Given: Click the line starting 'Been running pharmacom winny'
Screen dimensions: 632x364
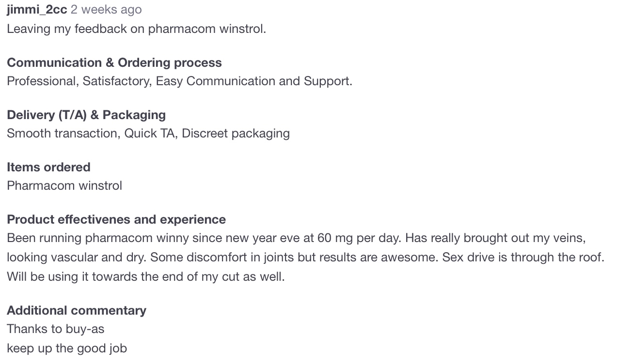Looking at the screenshot, I should (x=297, y=238).
